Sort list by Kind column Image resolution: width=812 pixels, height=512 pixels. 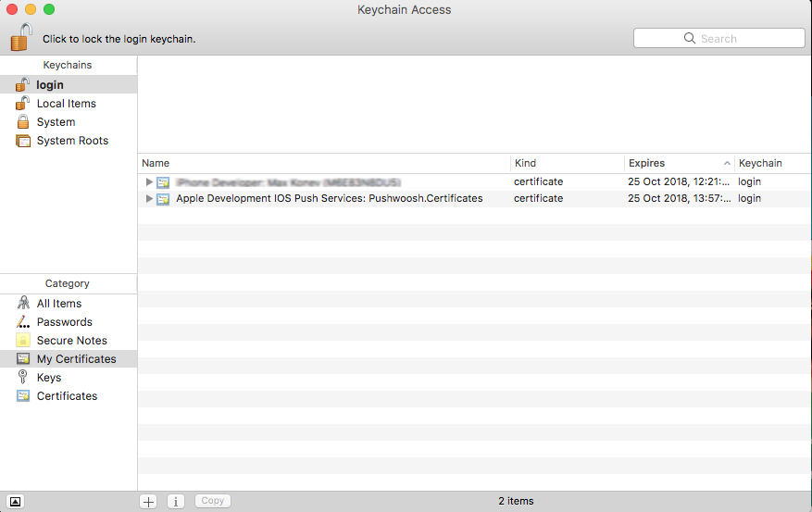point(565,163)
